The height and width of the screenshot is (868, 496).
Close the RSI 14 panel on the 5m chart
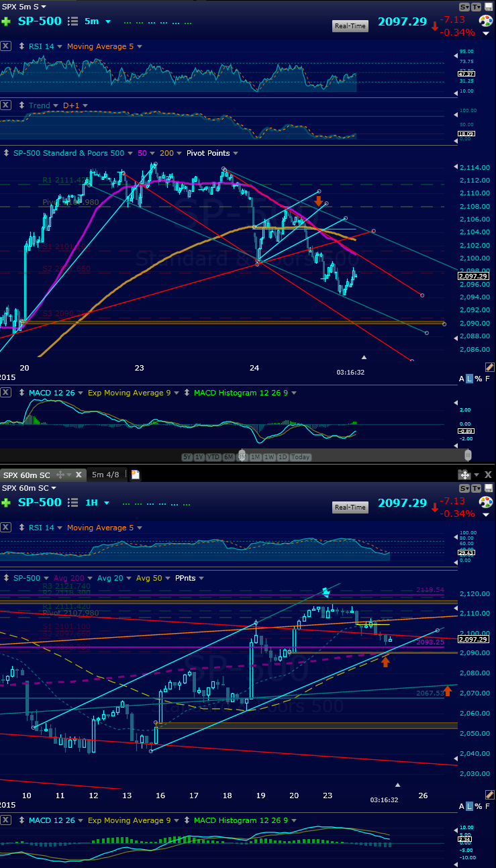5,46
